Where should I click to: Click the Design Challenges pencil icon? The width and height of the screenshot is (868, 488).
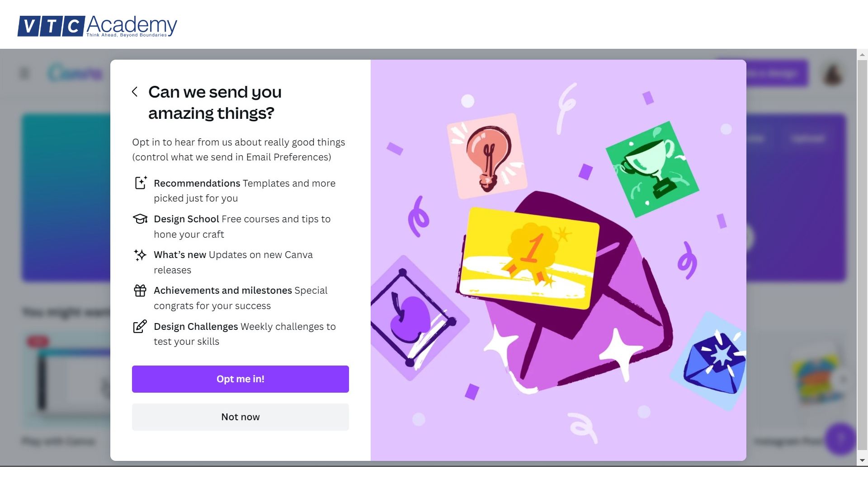(140, 326)
